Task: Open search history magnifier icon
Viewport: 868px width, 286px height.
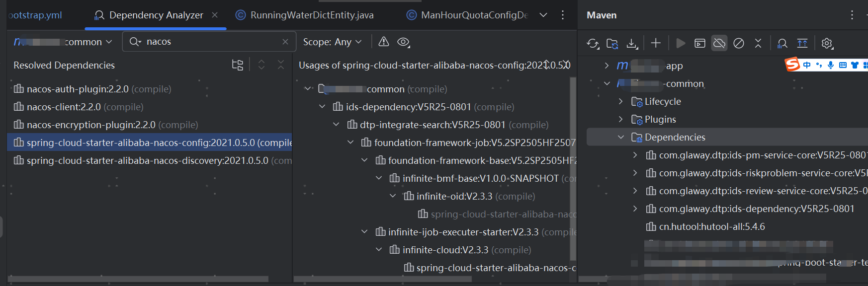Action: click(x=135, y=42)
